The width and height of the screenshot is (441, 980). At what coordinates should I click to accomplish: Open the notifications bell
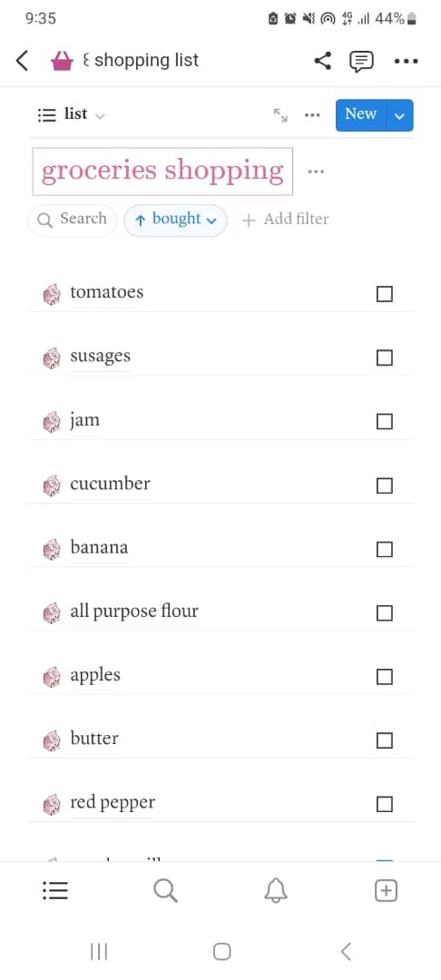point(276,891)
